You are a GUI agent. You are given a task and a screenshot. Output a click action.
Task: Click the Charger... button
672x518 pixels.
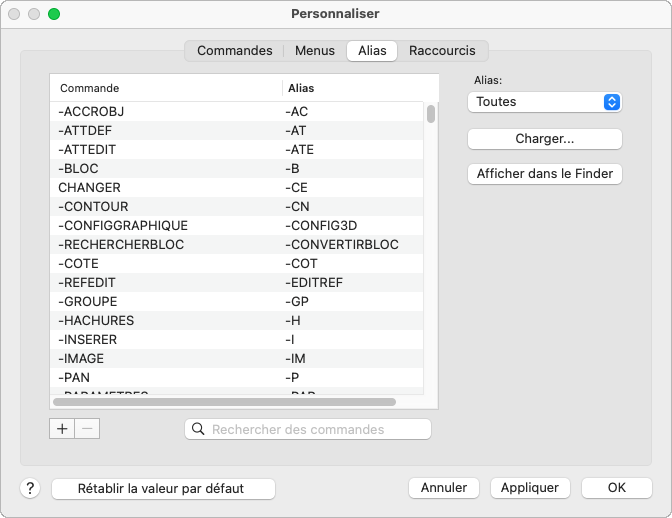(544, 139)
